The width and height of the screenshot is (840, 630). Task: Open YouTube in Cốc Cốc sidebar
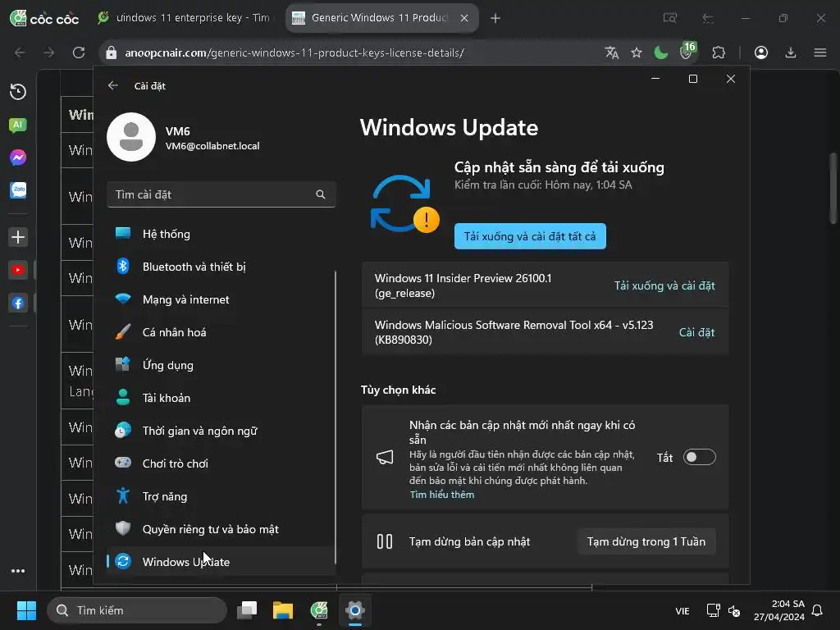pyautogui.click(x=18, y=269)
